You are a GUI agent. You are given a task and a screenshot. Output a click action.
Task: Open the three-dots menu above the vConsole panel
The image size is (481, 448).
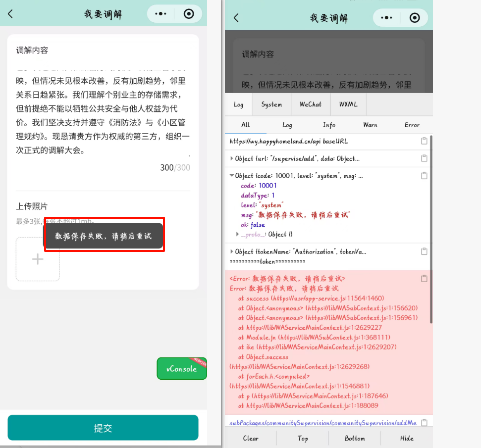386,18
